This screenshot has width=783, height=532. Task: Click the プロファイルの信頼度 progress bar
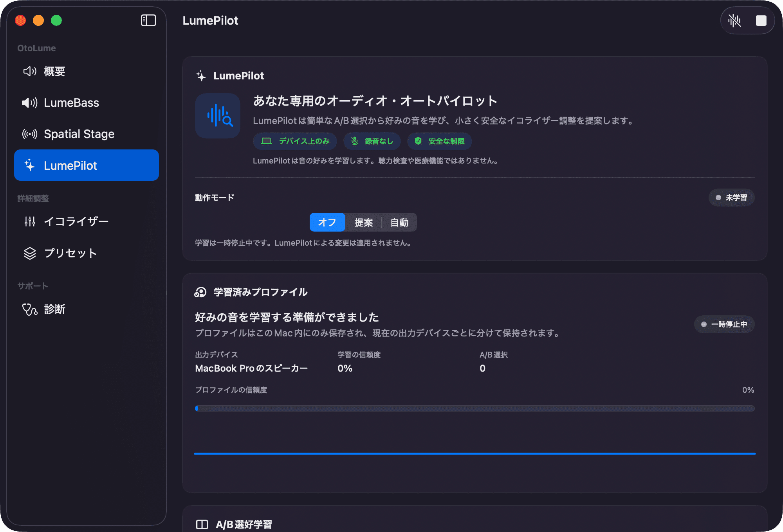click(474, 408)
